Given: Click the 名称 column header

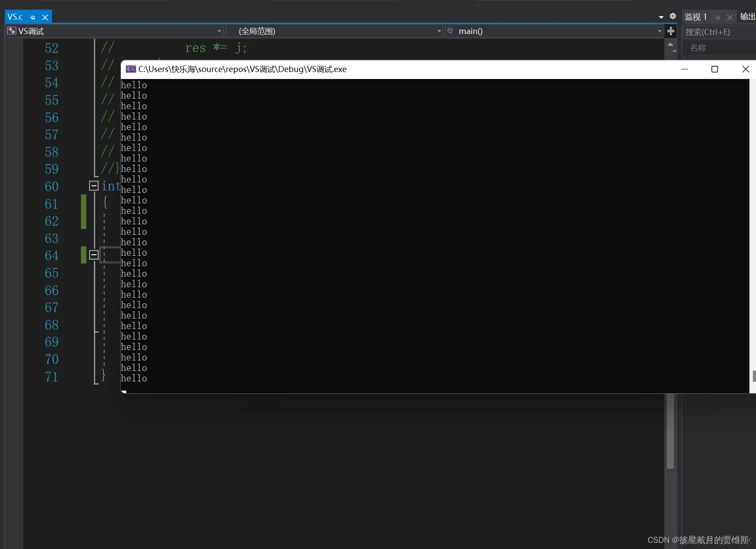Looking at the screenshot, I should click(x=698, y=48).
